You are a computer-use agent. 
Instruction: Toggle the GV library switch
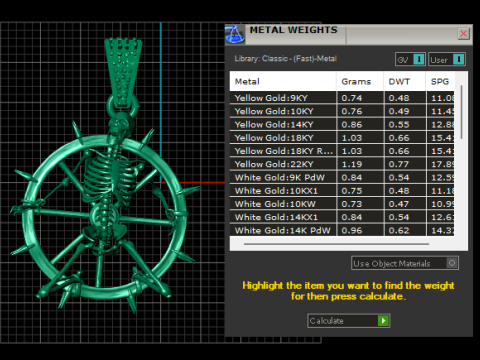[x=410, y=60]
